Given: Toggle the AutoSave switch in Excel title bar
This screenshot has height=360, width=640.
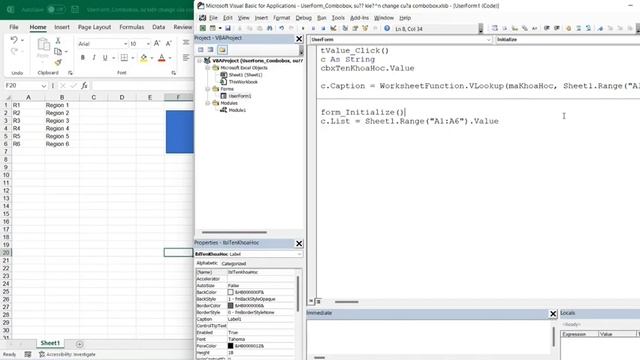Looking at the screenshot, I should [56, 9].
